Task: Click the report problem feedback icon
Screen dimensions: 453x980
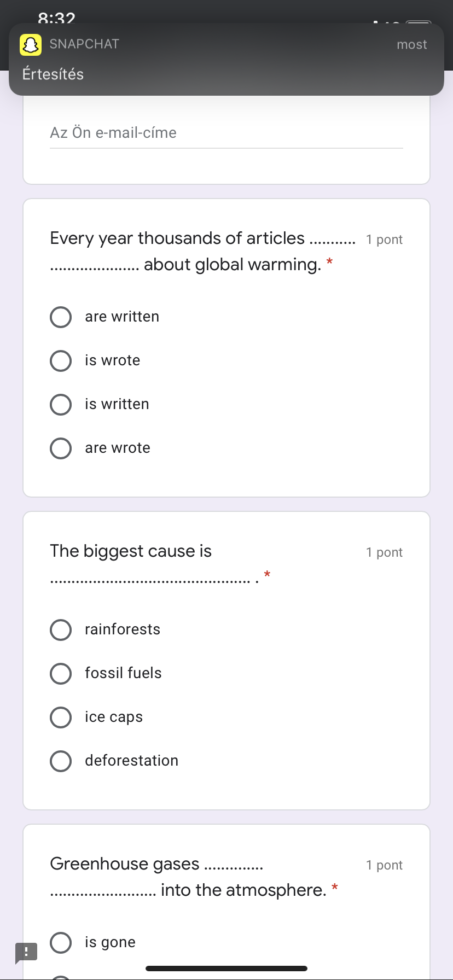Action: 26,952
